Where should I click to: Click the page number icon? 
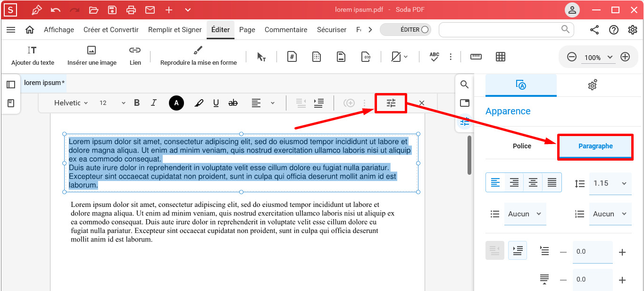coord(292,57)
